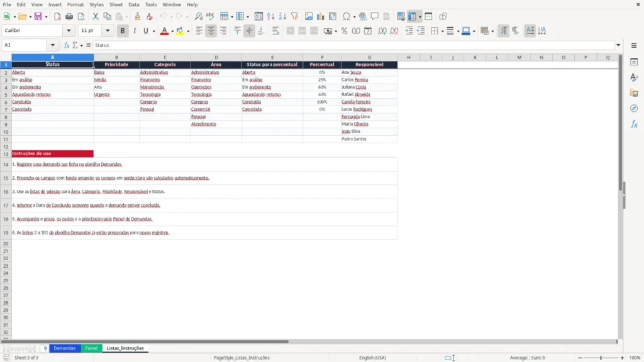This screenshot has height=362, width=644.
Task: Toggle Underline formatting
Action: (145, 31)
